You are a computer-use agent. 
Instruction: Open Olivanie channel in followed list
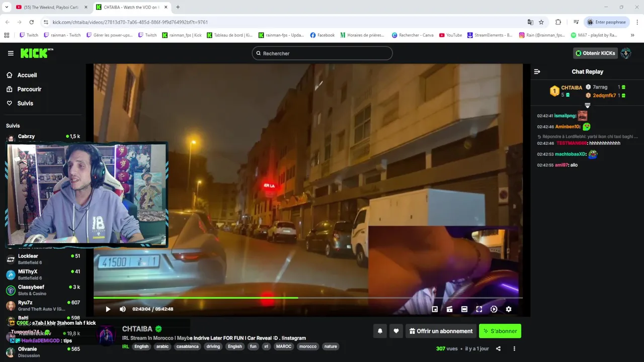[43, 352]
